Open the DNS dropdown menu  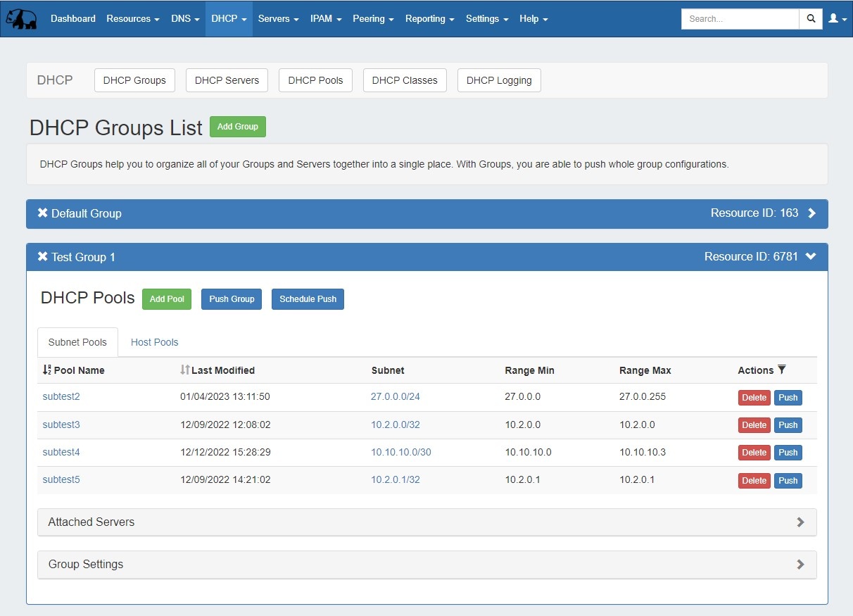[x=185, y=19]
